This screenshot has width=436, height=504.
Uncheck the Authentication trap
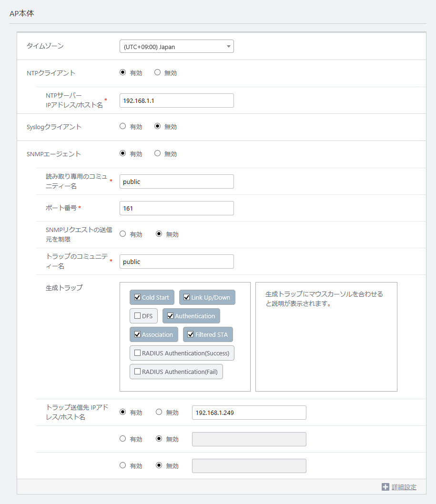171,316
